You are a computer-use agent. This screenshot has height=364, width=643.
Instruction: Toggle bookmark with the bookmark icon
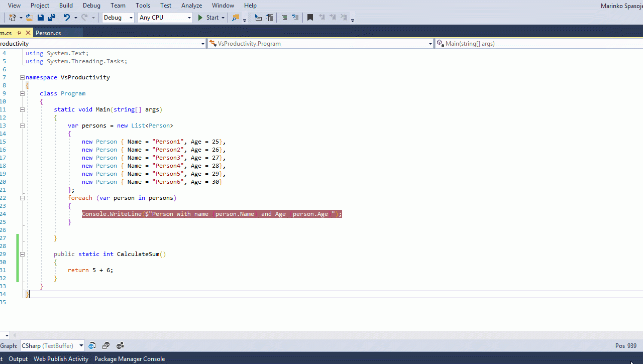tap(310, 18)
